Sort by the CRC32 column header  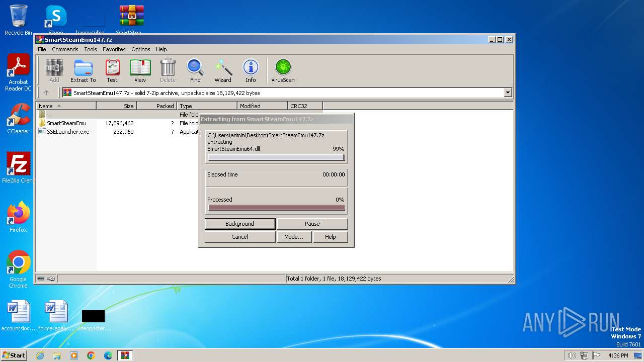point(305,106)
